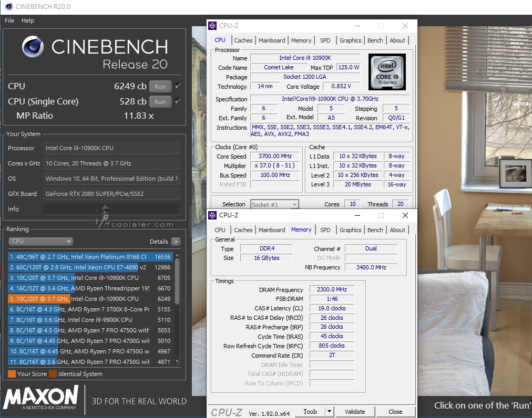Open Graphics tab in lower CPU-Z window
This screenshot has height=418, width=532.
[351, 230]
